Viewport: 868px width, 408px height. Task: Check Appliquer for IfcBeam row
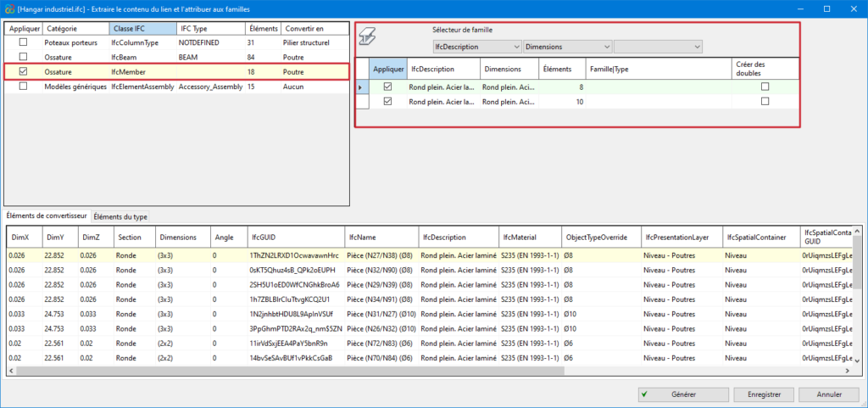click(x=23, y=57)
